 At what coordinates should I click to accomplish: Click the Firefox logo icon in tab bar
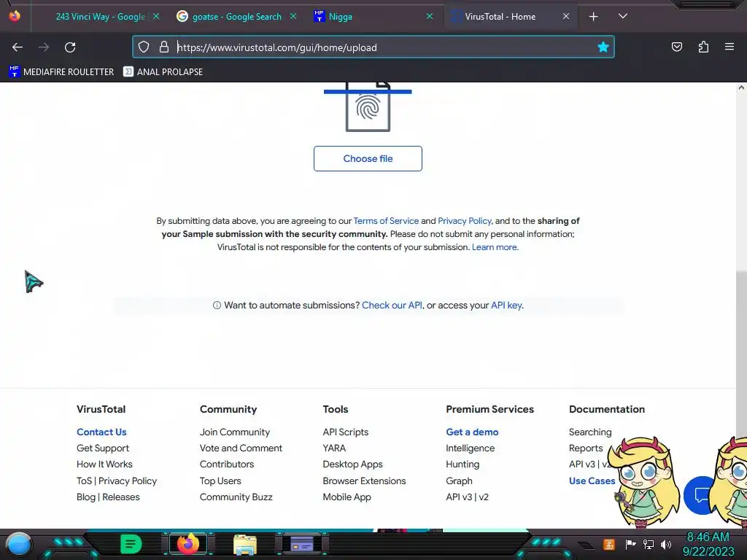point(15,16)
